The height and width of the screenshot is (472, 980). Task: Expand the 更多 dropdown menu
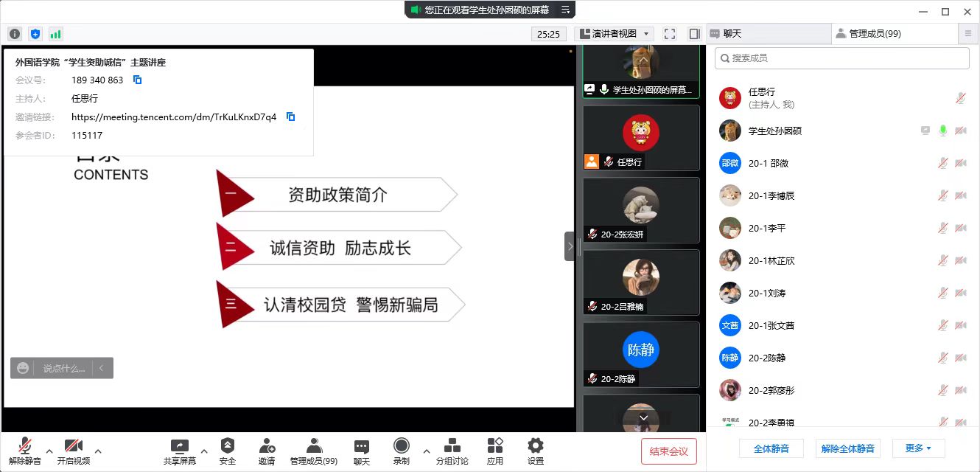coord(918,448)
